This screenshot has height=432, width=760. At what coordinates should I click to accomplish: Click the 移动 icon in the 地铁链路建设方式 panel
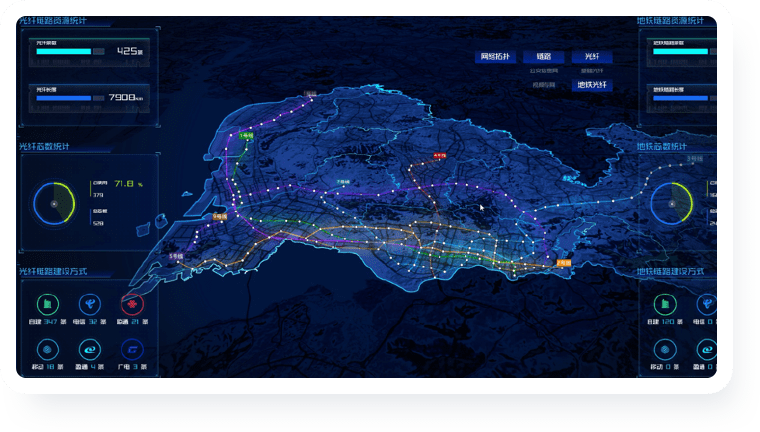(x=665, y=350)
